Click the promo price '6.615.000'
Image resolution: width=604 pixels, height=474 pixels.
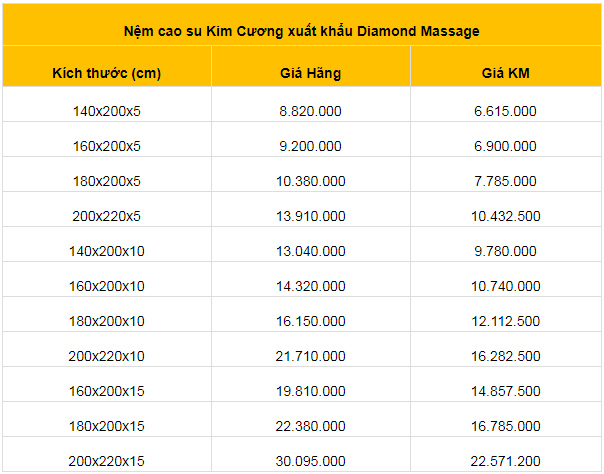[505, 111]
